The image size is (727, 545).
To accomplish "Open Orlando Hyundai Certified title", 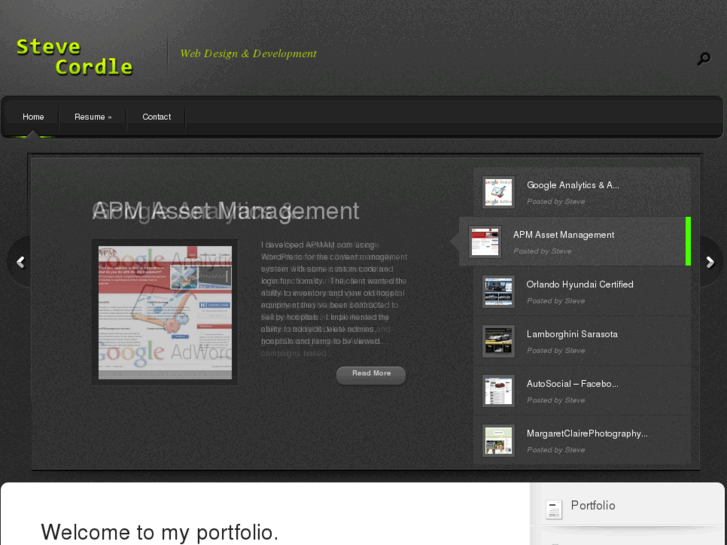I will (x=580, y=284).
